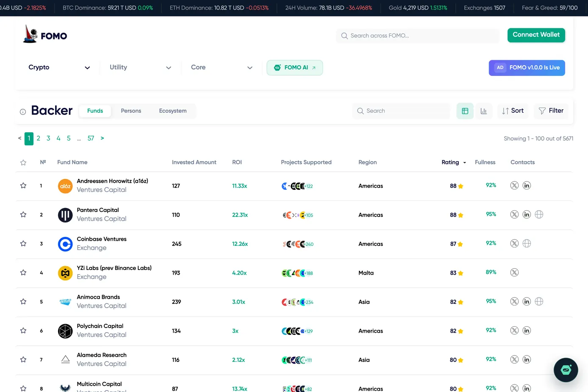Focus the Search across FOMO field
The width and height of the screenshot is (588, 392).
click(x=418, y=36)
